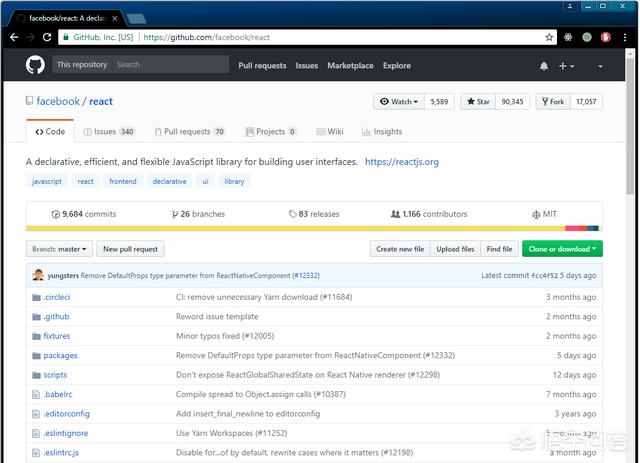This screenshot has width=640, height=463.
Task: Click Find file button
Action: coord(499,249)
